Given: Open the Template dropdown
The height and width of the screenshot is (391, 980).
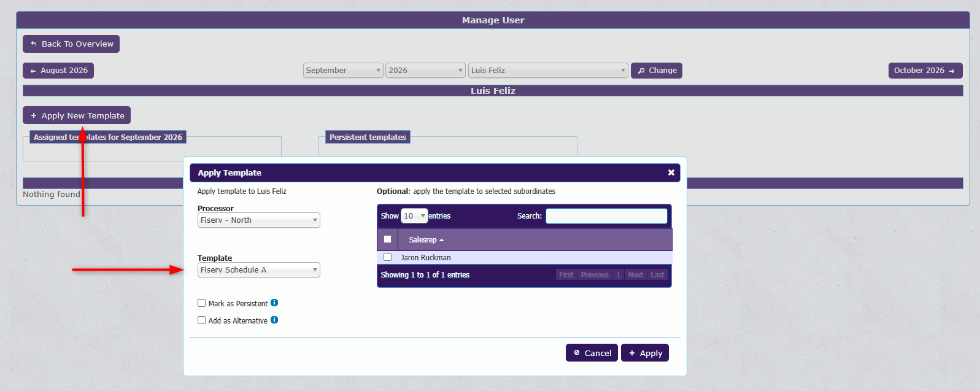Looking at the screenshot, I should click(259, 270).
